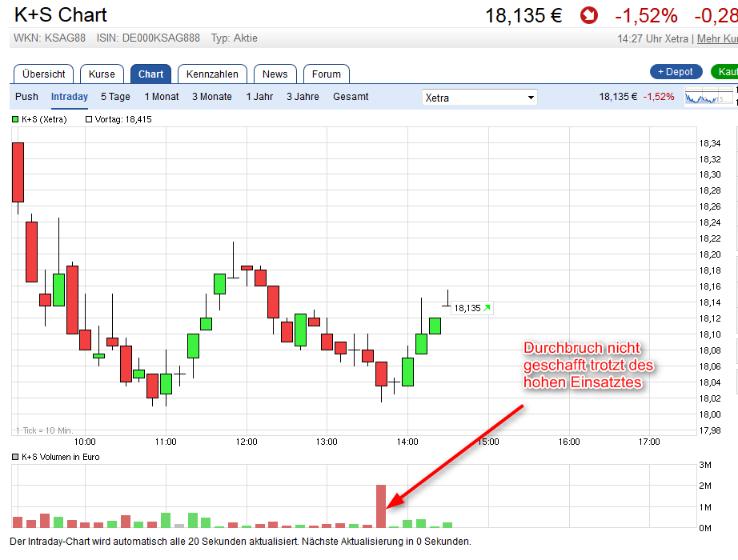Viewport: 738px width, 560px height.
Task: Click the mini sparkline chart thumbnail
Action: coord(708,97)
